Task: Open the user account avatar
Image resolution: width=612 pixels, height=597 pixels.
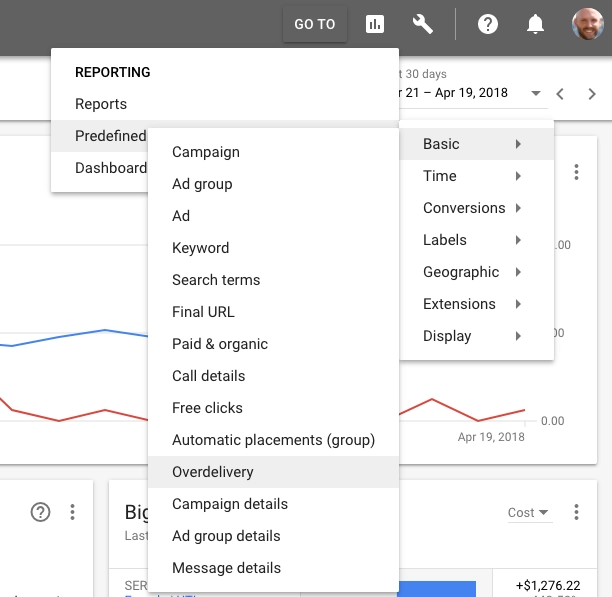Action: click(587, 24)
